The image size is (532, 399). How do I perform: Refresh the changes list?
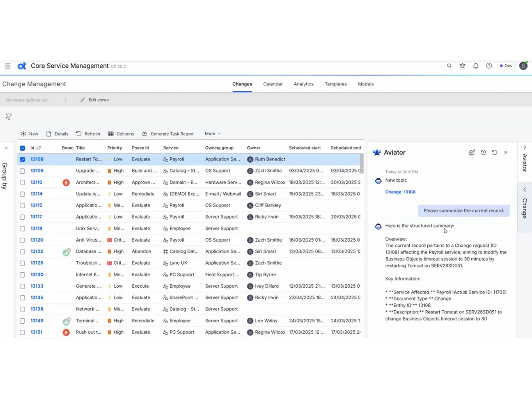(88, 133)
